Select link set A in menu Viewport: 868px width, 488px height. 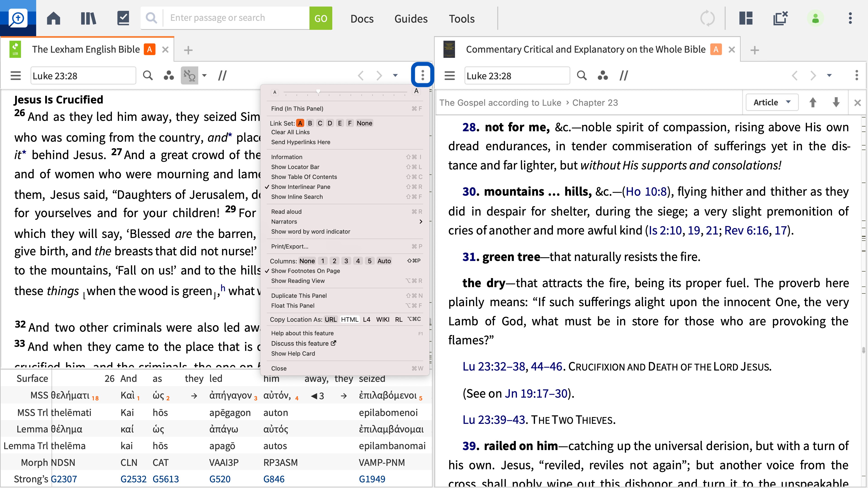click(300, 123)
